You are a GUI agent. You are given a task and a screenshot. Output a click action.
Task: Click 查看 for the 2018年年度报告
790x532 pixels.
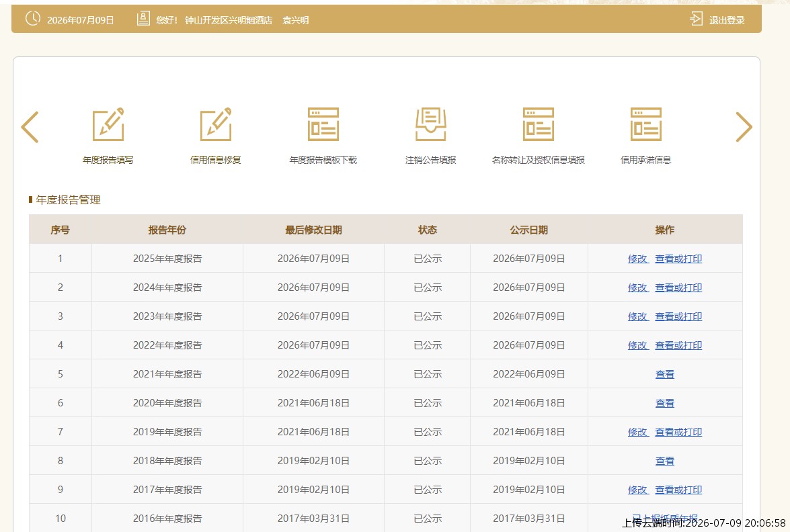tap(664, 461)
